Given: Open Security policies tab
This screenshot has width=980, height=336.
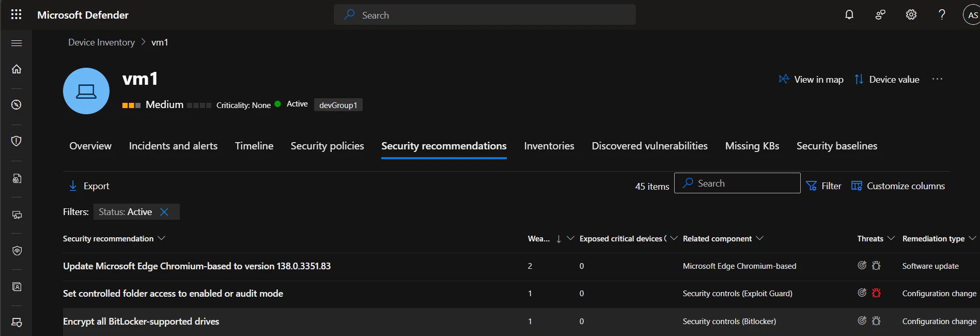Looking at the screenshot, I should (327, 146).
